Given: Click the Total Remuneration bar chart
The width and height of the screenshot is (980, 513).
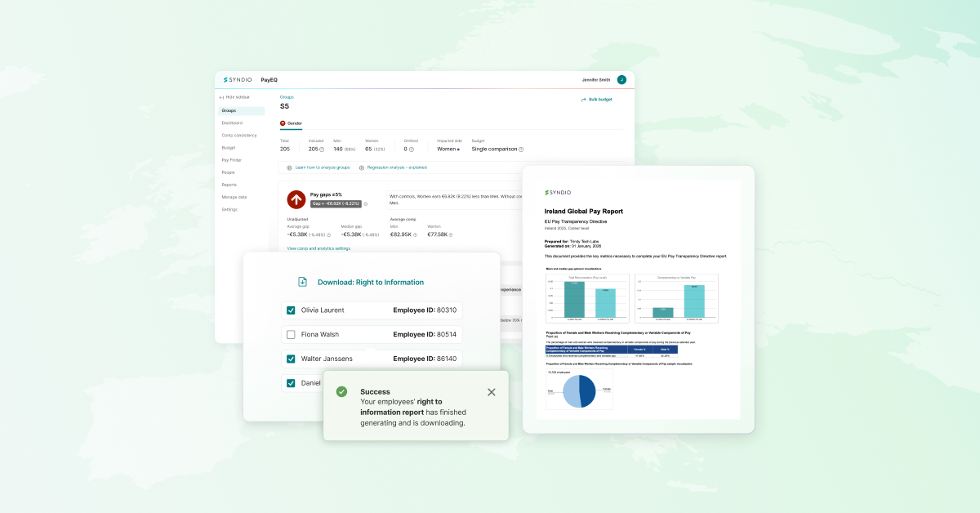Looking at the screenshot, I should (588, 298).
